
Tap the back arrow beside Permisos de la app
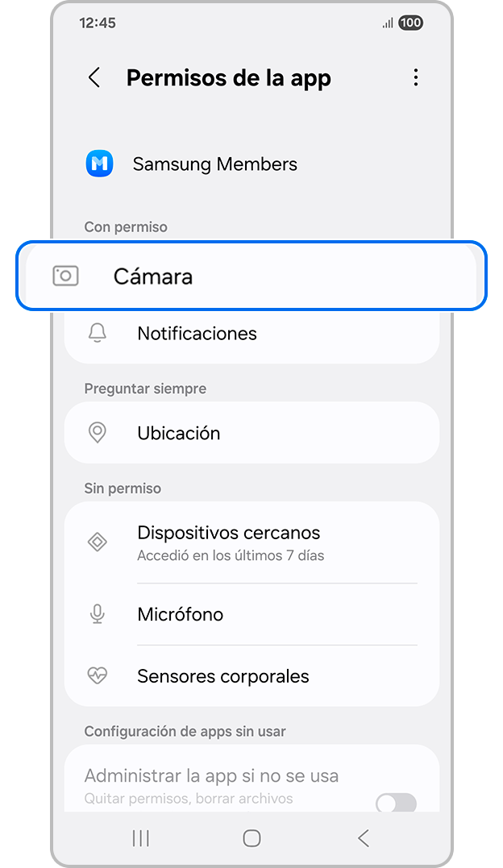pos(95,77)
